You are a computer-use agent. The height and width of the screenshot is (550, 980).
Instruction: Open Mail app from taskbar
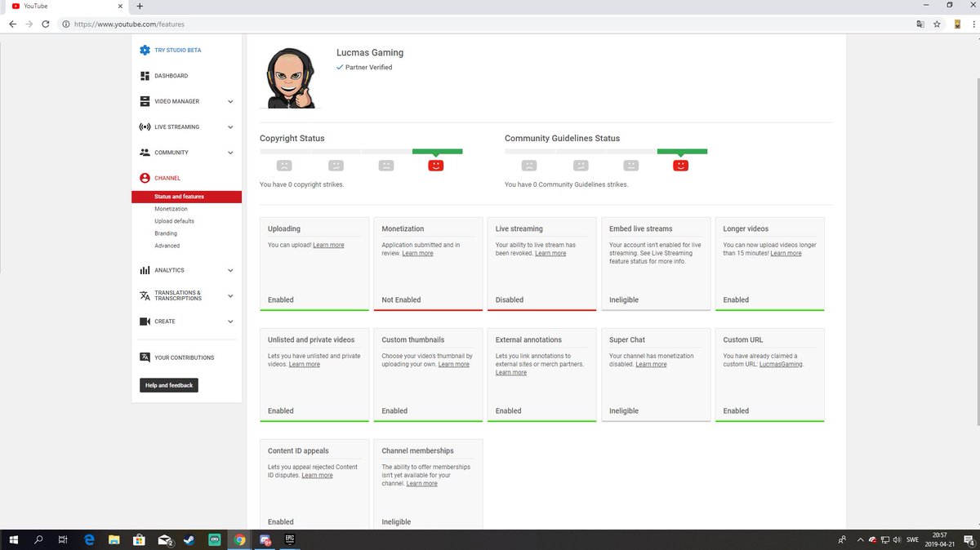(x=165, y=539)
